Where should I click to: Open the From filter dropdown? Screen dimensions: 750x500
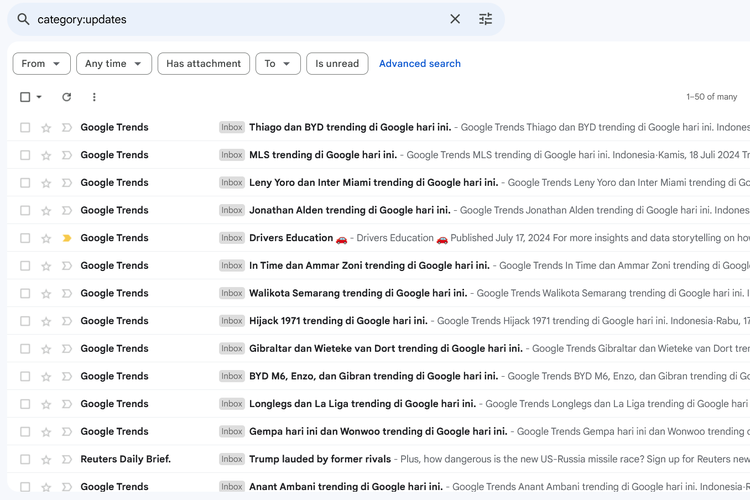(41, 64)
